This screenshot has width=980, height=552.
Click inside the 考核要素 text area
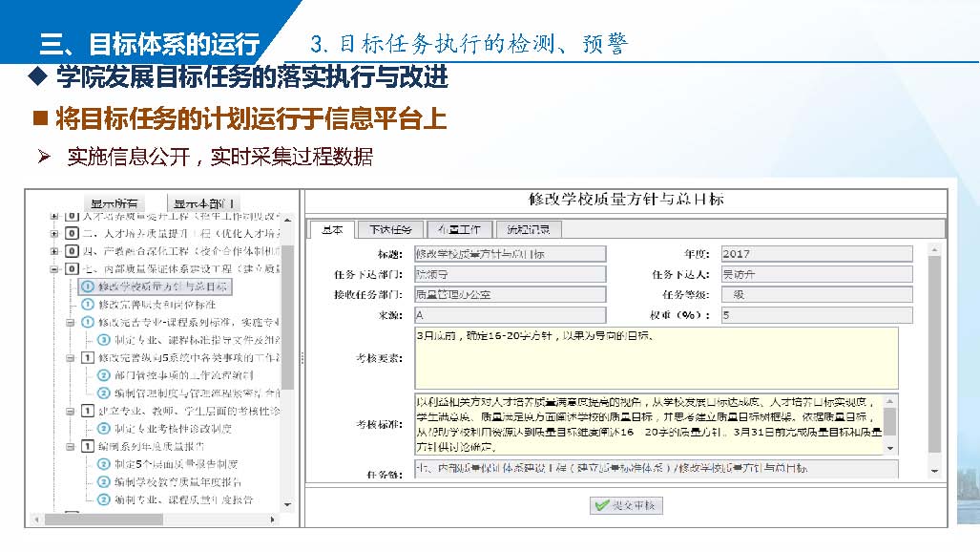tap(656, 358)
